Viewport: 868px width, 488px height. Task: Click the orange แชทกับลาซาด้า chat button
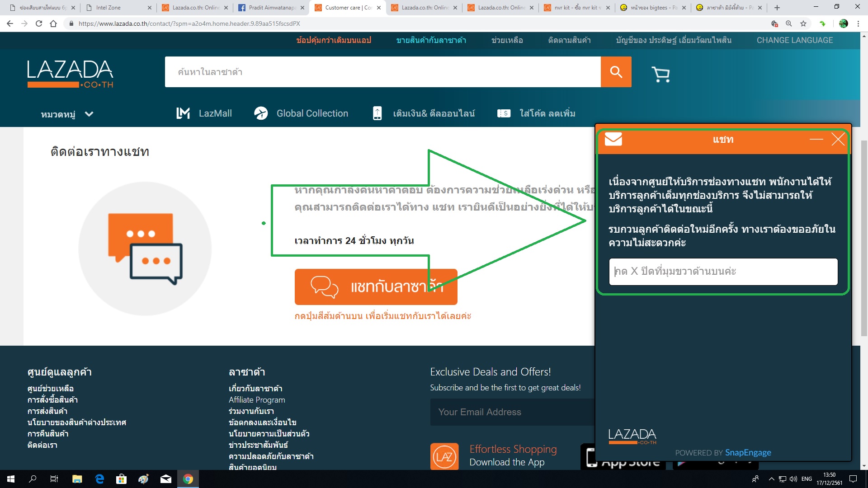pos(376,287)
